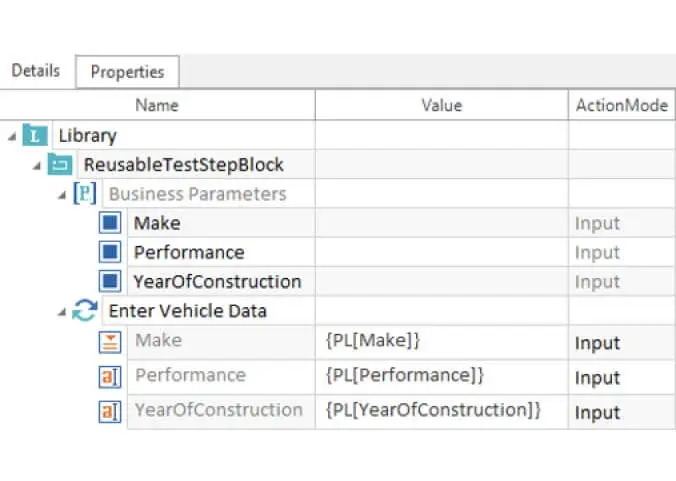Click the Library folder icon
The width and height of the screenshot is (676, 481).
(35, 136)
